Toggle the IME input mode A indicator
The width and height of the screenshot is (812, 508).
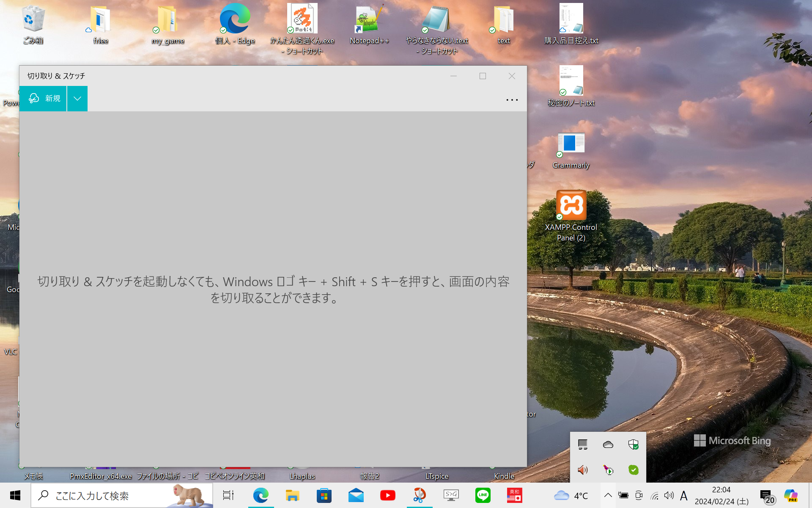683,495
